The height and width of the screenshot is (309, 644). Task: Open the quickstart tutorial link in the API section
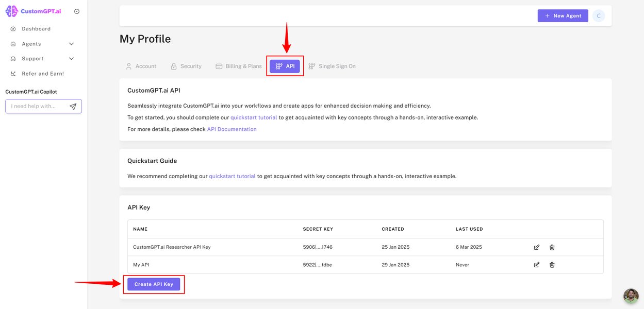(254, 117)
